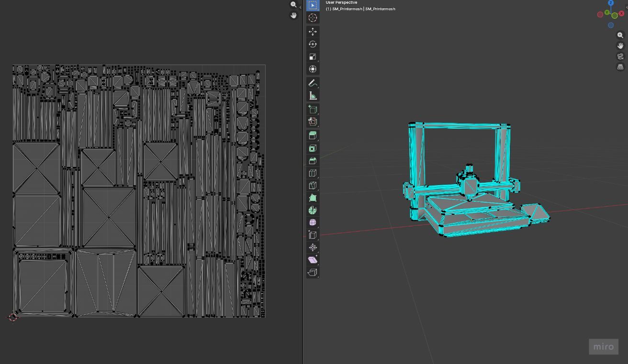This screenshot has height=364, width=628.
Task: Select the Select Box tool
Action: 313,5
